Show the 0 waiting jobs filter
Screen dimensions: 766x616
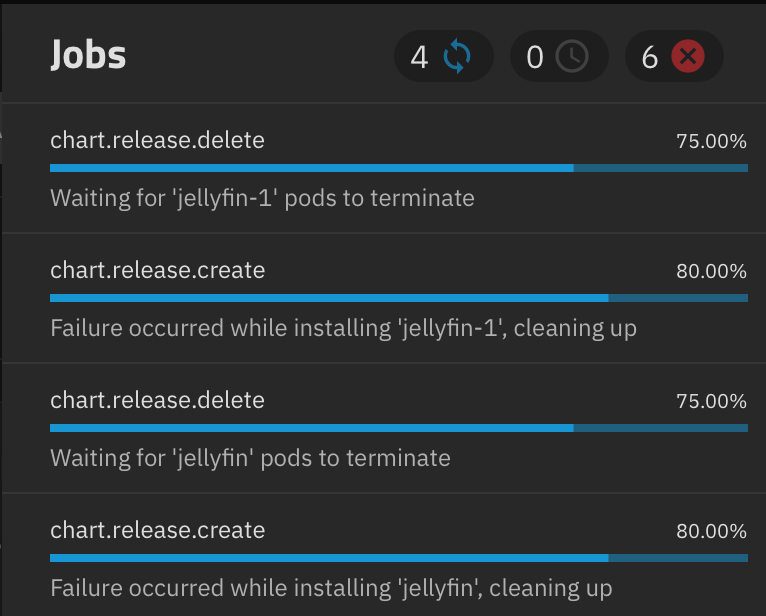pos(559,56)
